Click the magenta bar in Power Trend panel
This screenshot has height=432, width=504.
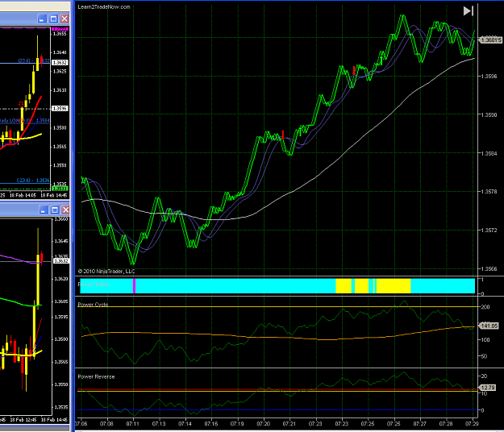(134, 286)
